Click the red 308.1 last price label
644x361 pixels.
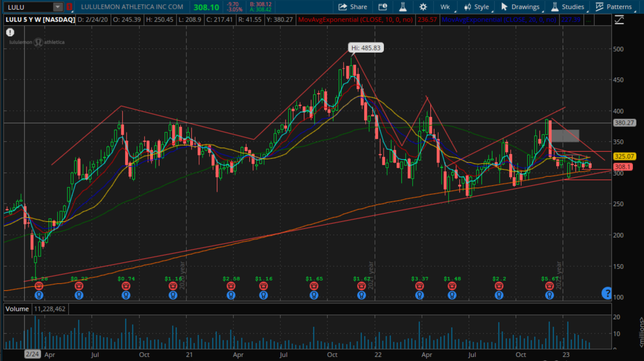tap(623, 167)
